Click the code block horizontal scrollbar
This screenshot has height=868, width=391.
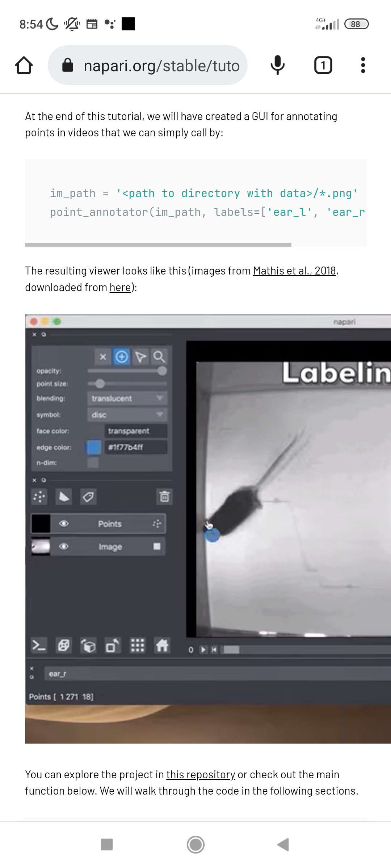coord(158,244)
